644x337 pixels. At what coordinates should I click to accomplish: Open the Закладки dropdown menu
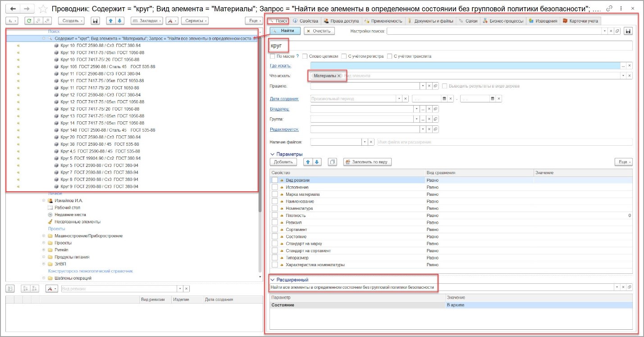pos(146,21)
